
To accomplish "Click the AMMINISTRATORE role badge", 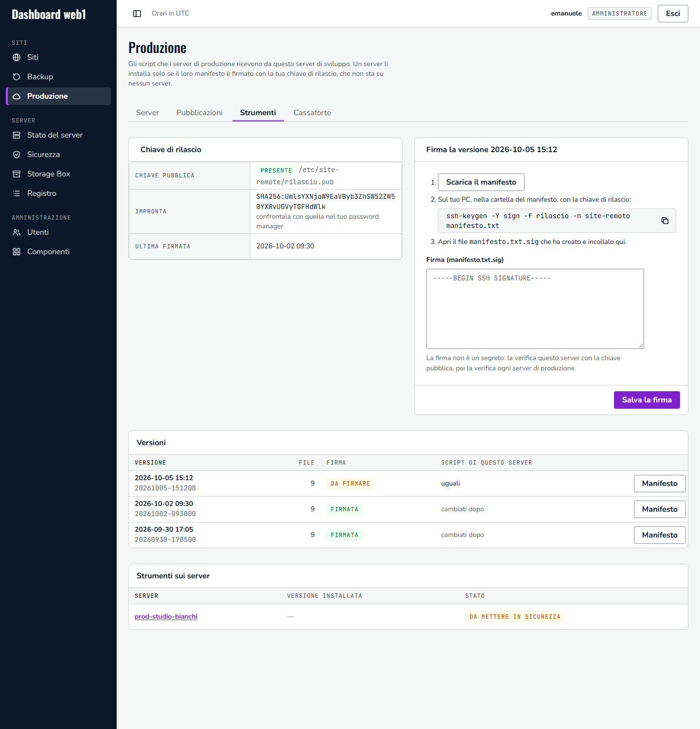I will coord(619,14).
